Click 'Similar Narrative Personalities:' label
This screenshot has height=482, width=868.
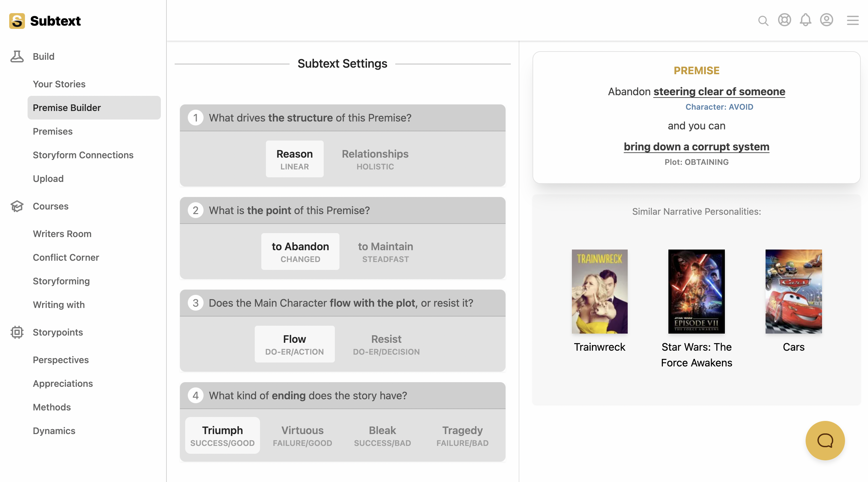coord(696,212)
